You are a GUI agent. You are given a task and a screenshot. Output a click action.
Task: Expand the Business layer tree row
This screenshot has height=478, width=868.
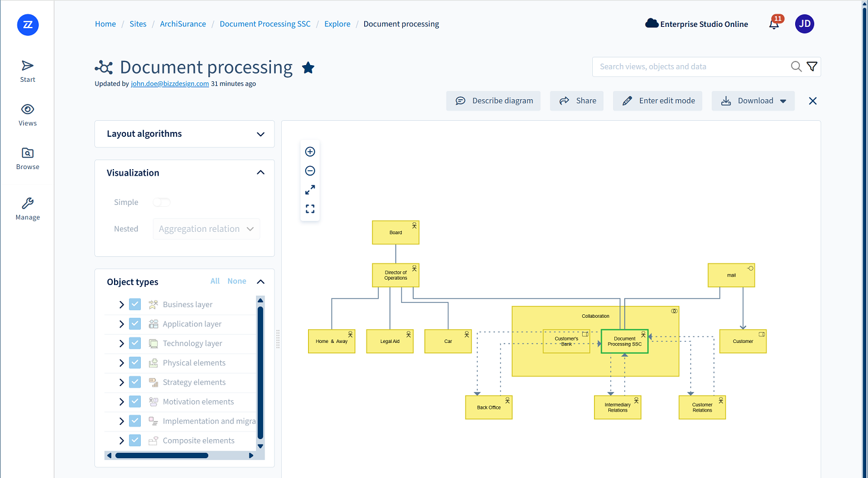pyautogui.click(x=122, y=305)
